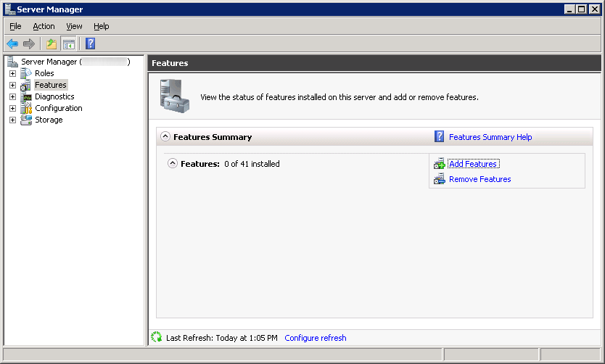Select Storage in the console tree
This screenshot has height=364, width=605.
pos(49,120)
